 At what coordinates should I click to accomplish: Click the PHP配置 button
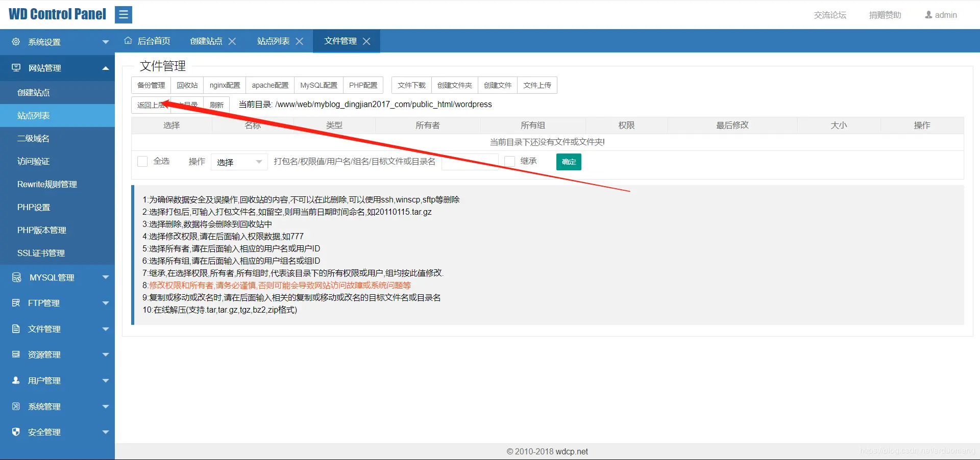click(x=363, y=85)
